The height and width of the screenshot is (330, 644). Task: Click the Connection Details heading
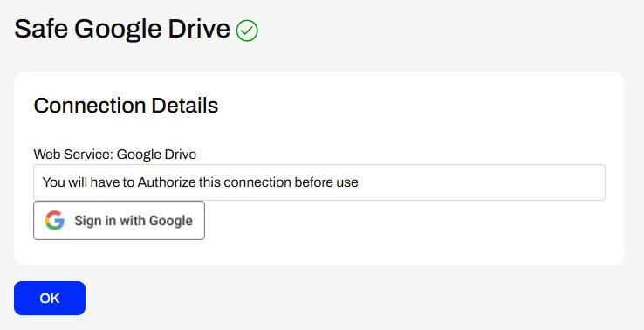tap(126, 106)
